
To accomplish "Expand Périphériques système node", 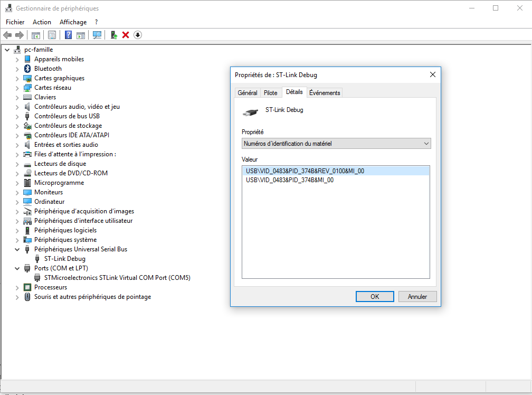I will (x=17, y=240).
